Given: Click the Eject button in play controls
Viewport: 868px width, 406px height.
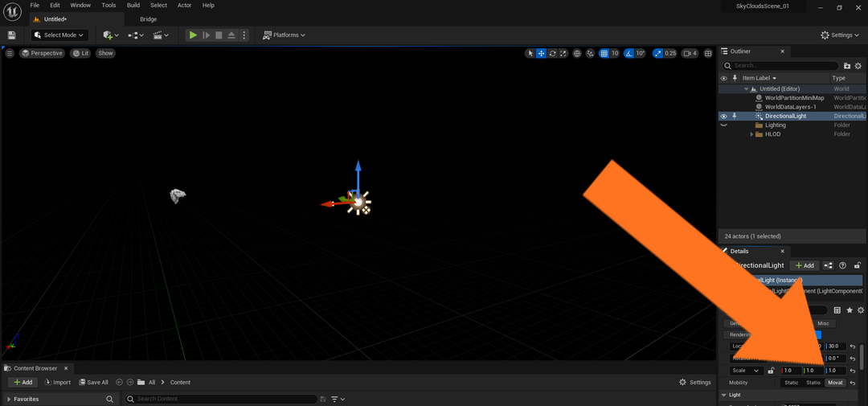Looking at the screenshot, I should pos(231,35).
